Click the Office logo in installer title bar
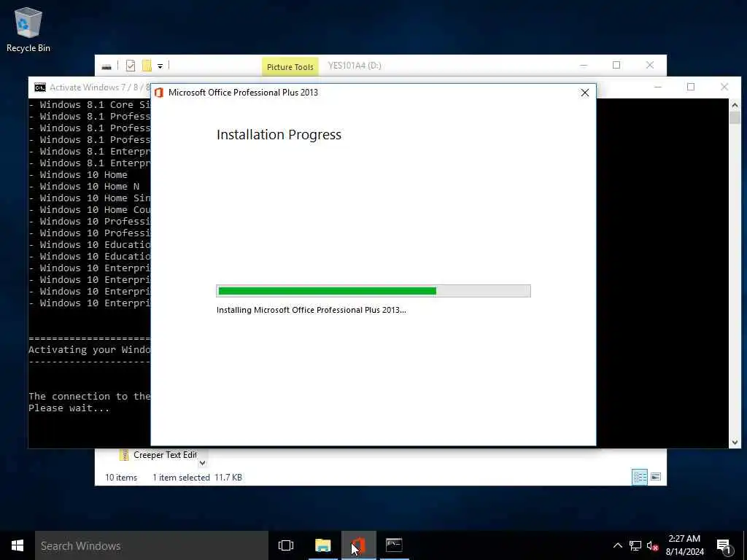Screen dimensions: 747x560 (x=159, y=93)
